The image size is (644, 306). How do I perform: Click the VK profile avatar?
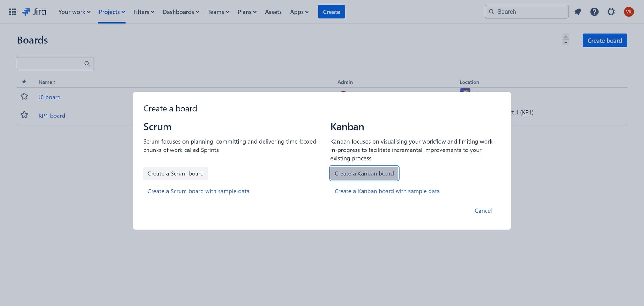coord(629,12)
